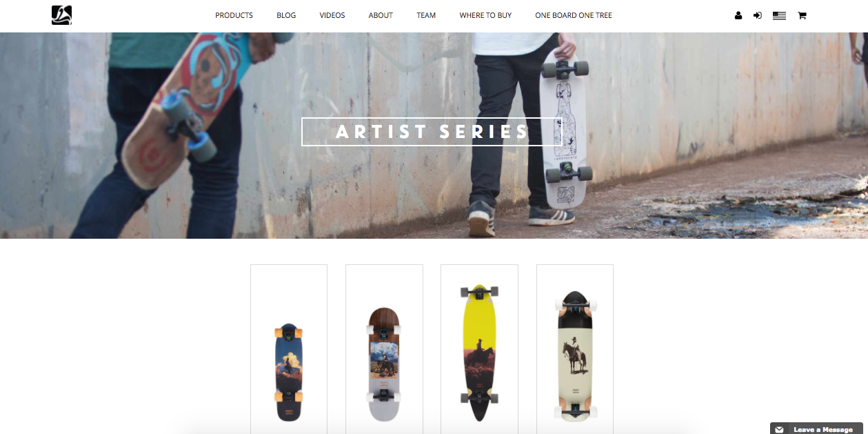Visit the About page
868x434 pixels.
pyautogui.click(x=381, y=15)
